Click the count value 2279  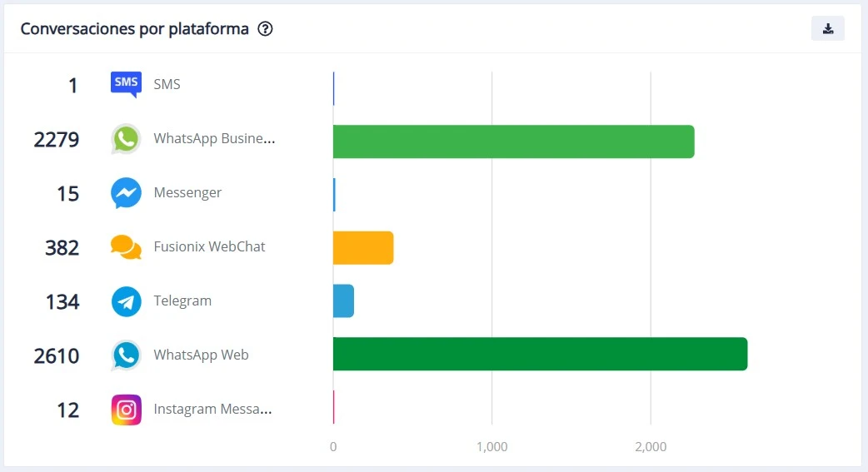57,140
